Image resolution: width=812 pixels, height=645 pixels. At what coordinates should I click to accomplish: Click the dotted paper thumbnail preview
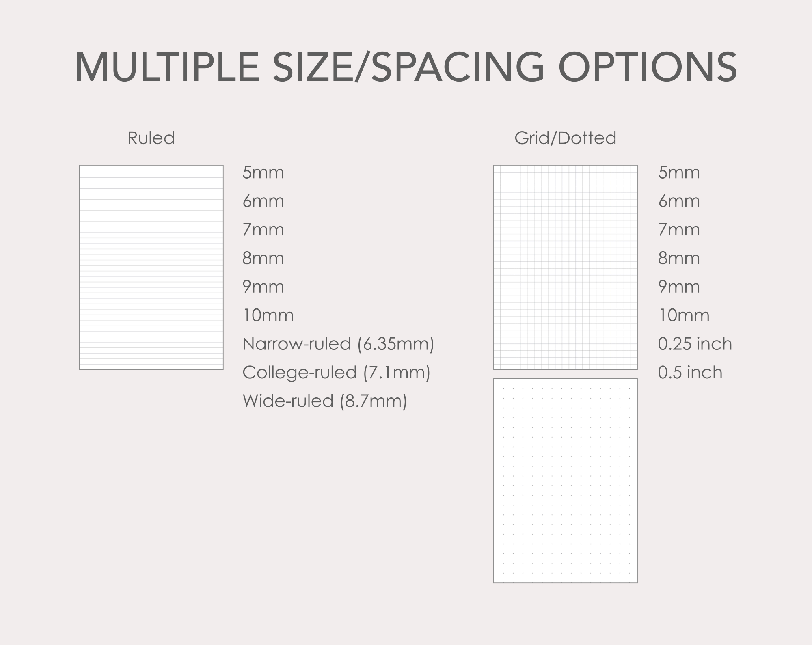coord(565,481)
